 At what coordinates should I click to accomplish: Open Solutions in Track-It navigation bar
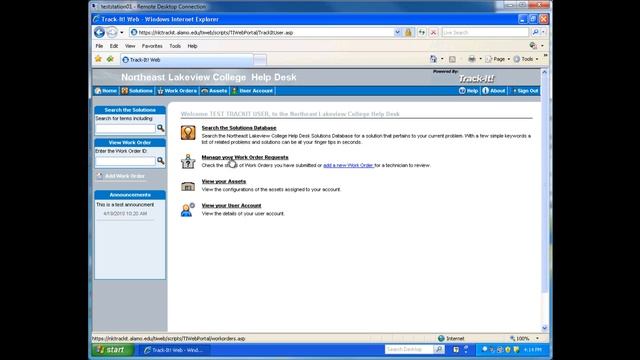[137, 91]
